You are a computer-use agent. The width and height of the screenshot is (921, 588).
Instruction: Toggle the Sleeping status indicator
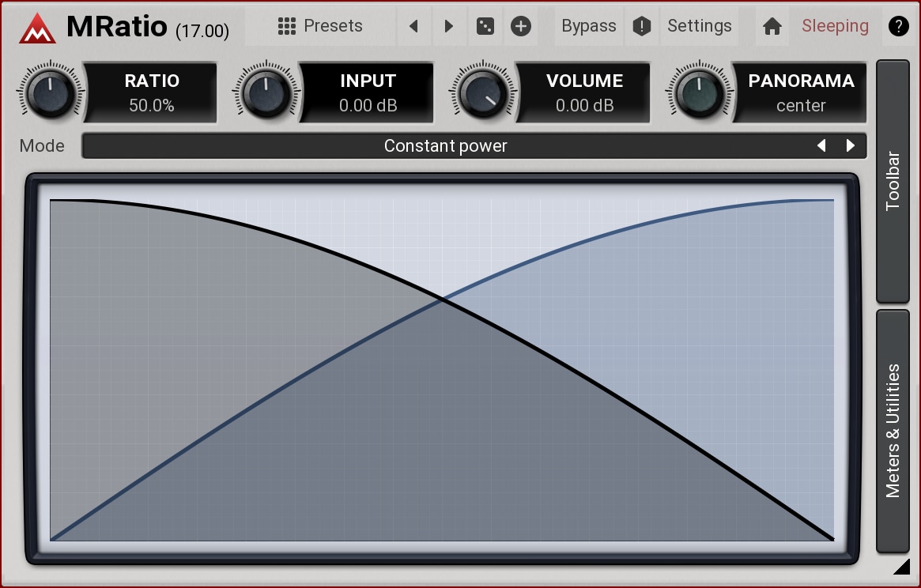tap(835, 26)
